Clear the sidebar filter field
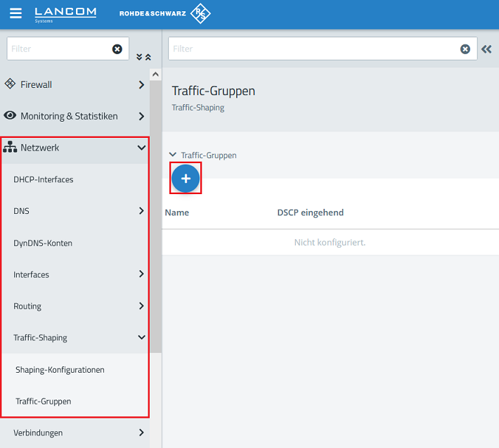 [x=117, y=49]
